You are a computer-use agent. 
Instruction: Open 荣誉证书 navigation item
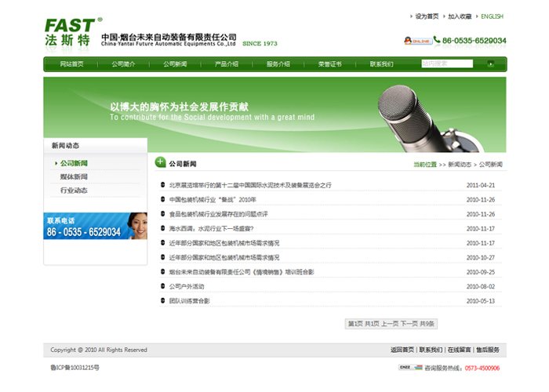point(330,64)
